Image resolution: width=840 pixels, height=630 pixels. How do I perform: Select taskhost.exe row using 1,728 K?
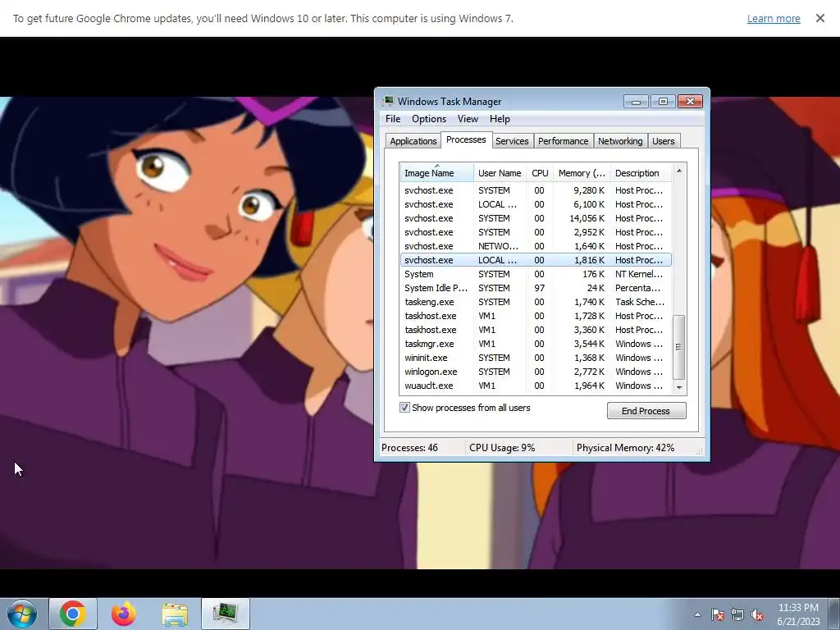[x=536, y=316]
